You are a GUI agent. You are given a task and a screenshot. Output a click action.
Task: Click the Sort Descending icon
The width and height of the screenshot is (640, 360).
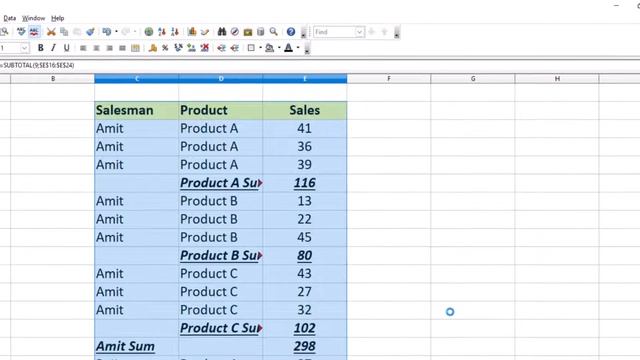[x=175, y=31]
